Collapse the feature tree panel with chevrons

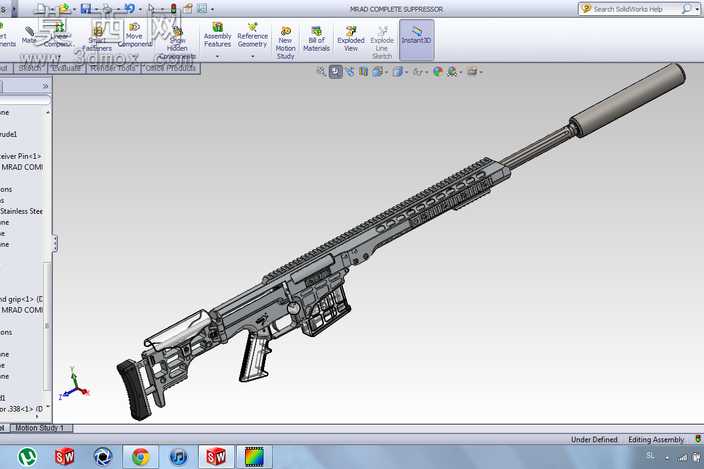click(45, 86)
